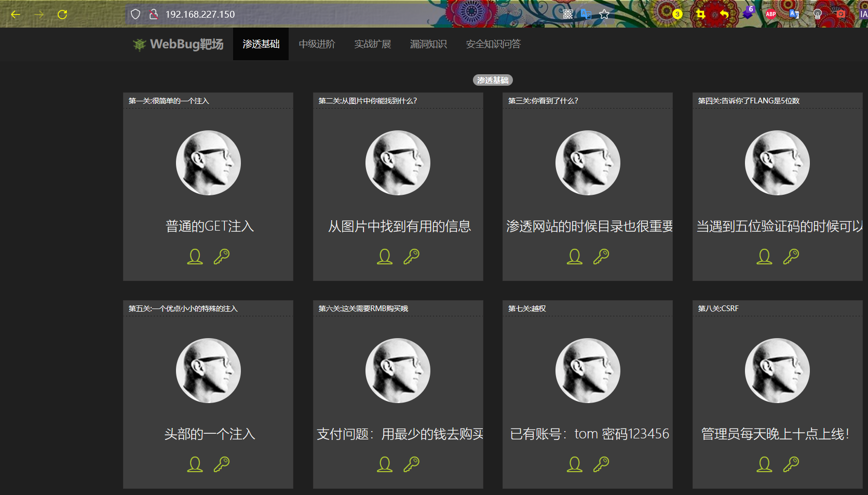Open avatar image of 第二关 card
Image resolution: width=868 pixels, height=495 pixels.
[398, 163]
